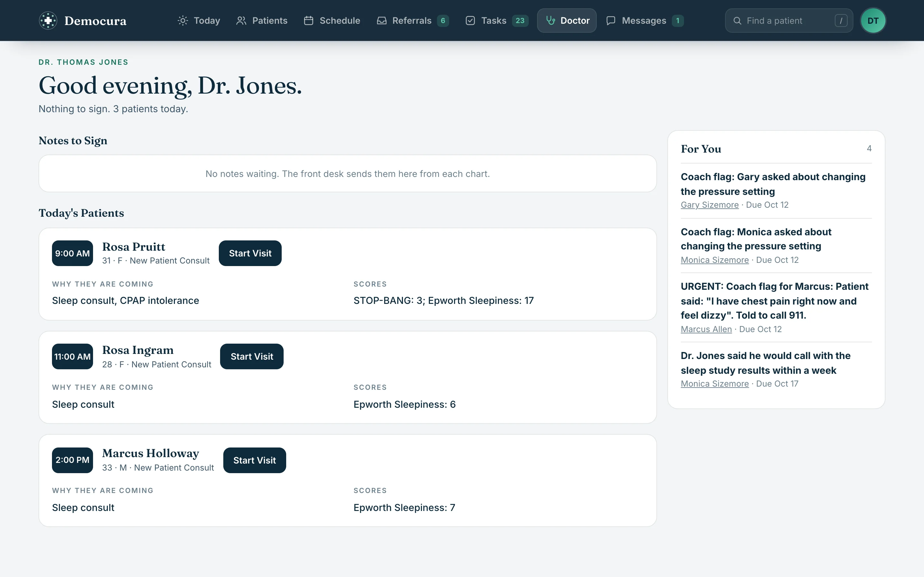
Task: Open Marcus Allen patient link
Action: click(x=706, y=329)
